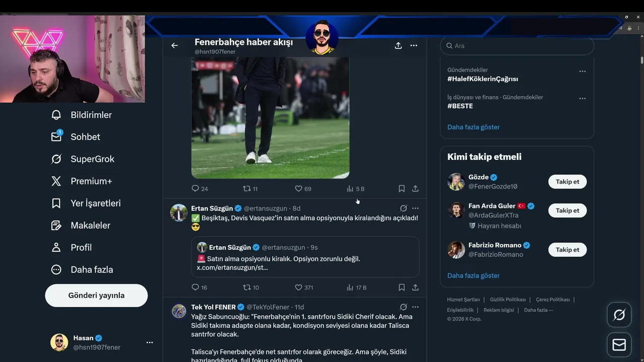Screen dimensions: 644x362
Task: Go to Yer İşaretleri in the sidebar
Action: 95,204
